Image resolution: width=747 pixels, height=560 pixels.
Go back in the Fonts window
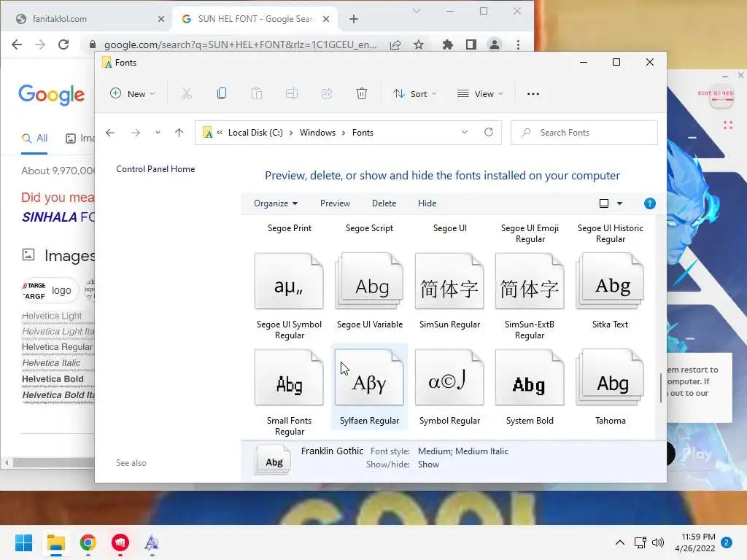(110, 133)
